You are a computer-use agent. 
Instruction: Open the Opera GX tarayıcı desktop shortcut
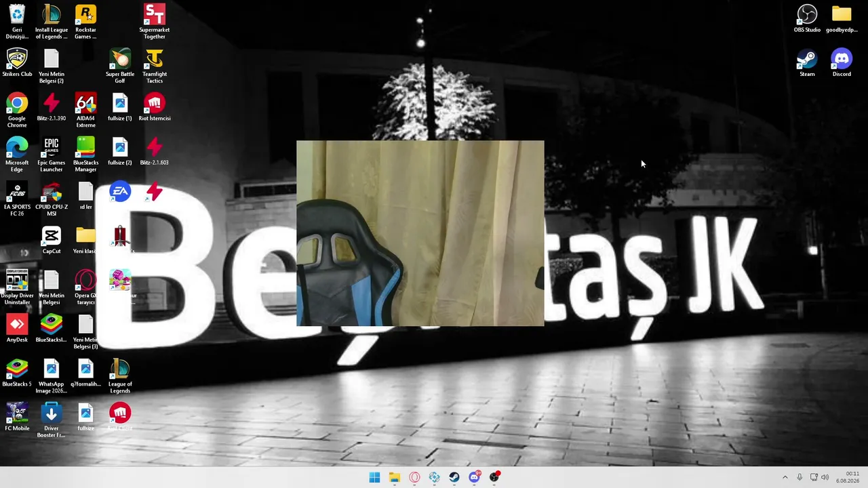(85, 287)
